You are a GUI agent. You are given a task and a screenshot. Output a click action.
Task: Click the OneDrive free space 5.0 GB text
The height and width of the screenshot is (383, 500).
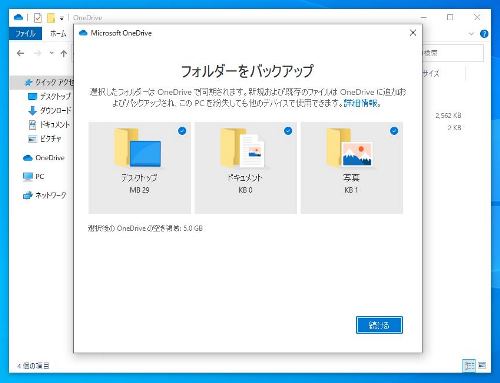[145, 228]
